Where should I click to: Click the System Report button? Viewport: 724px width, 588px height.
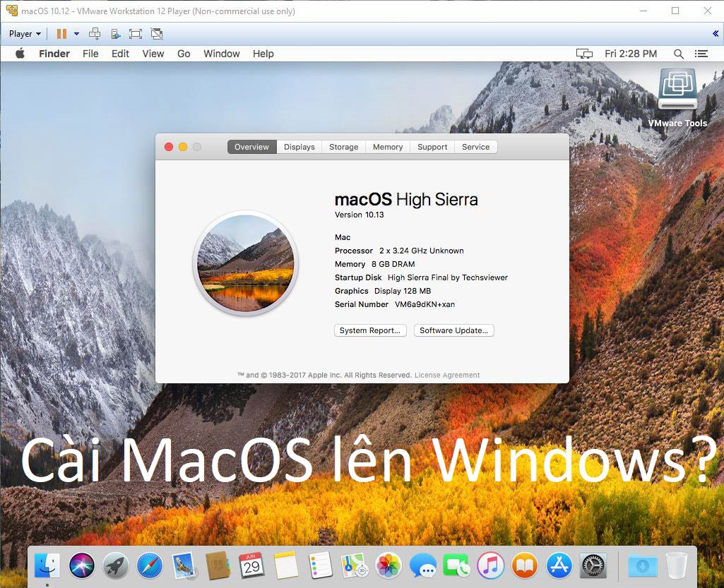[370, 330]
